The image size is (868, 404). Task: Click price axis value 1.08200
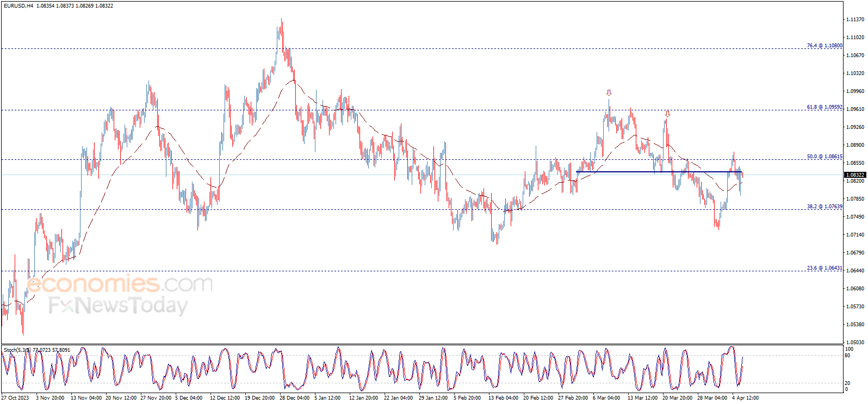coord(855,181)
